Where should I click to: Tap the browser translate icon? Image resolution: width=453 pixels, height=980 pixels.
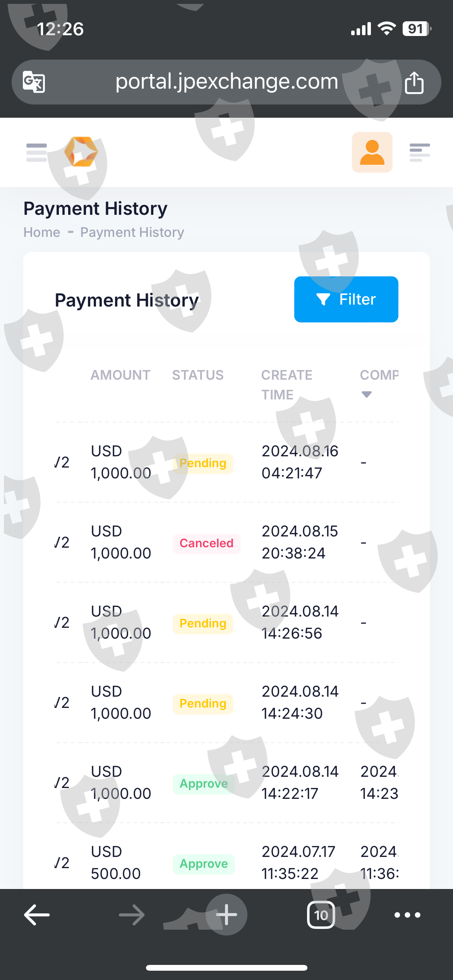(x=34, y=82)
